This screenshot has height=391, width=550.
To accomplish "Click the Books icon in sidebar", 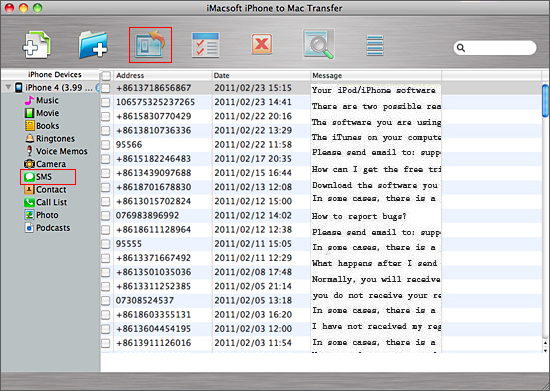I will point(29,126).
